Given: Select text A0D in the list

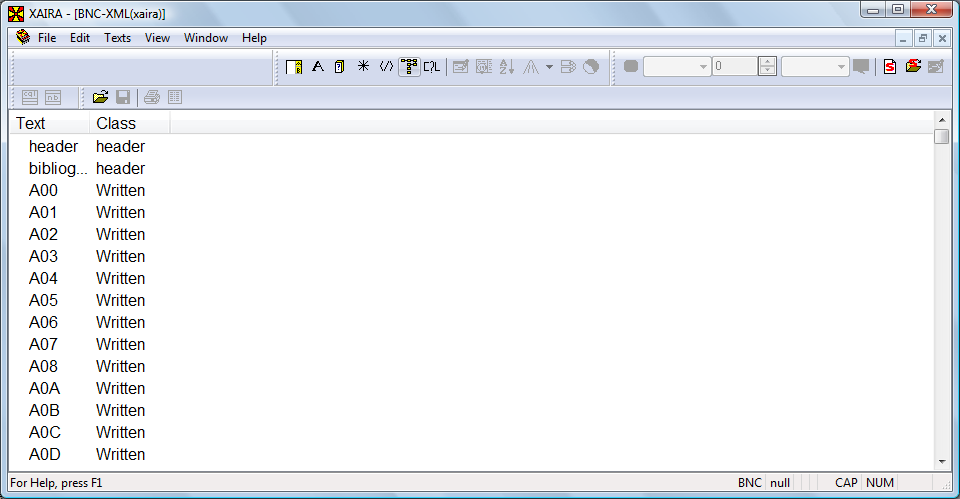Looking at the screenshot, I should coord(45,455).
